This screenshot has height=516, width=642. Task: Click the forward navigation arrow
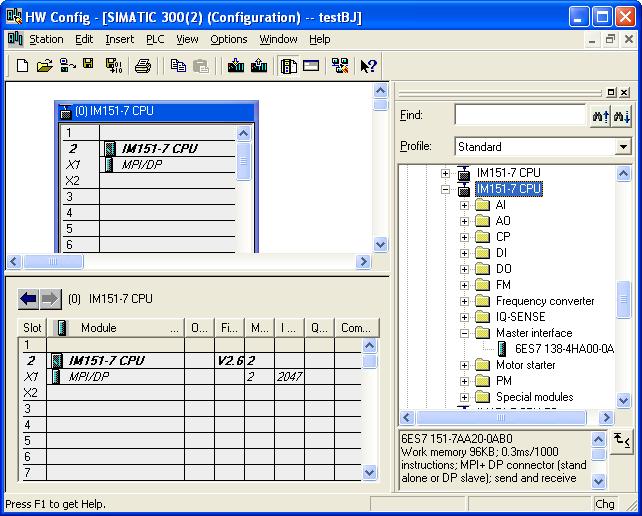click(x=50, y=299)
